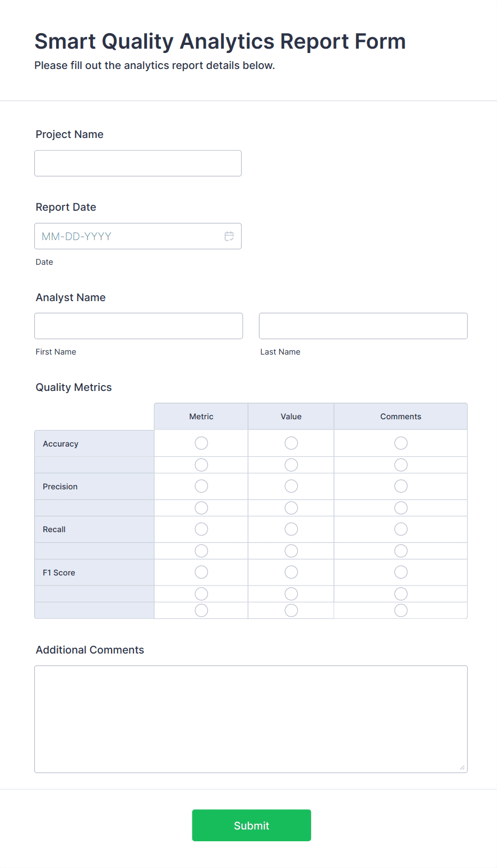The image size is (497, 868).
Task: Mark Metric radio for F1 Score
Action: tap(201, 572)
